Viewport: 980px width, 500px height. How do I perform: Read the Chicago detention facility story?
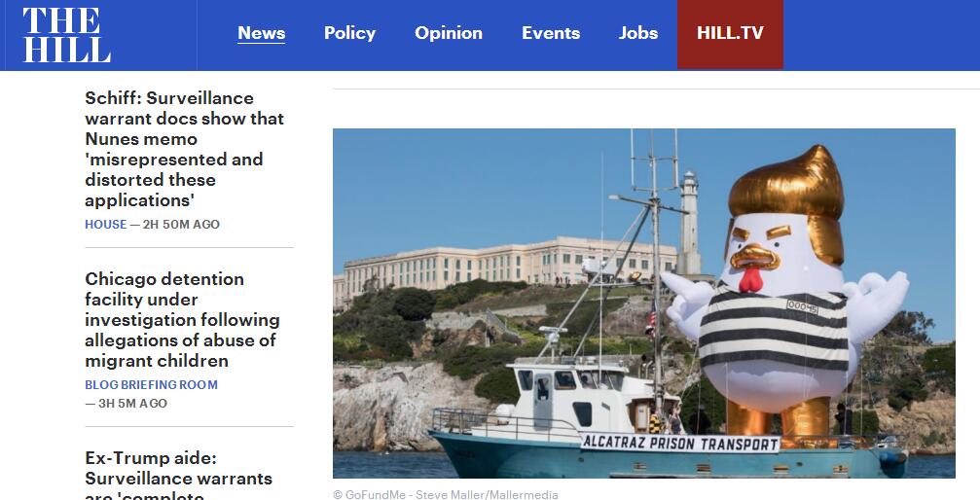(182, 319)
